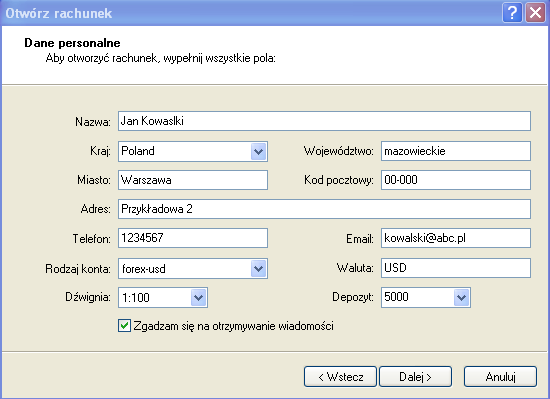Viewport: 550px width, 399px height.
Task: Close the Otwórz rachunek dialog
Action: 535,13
